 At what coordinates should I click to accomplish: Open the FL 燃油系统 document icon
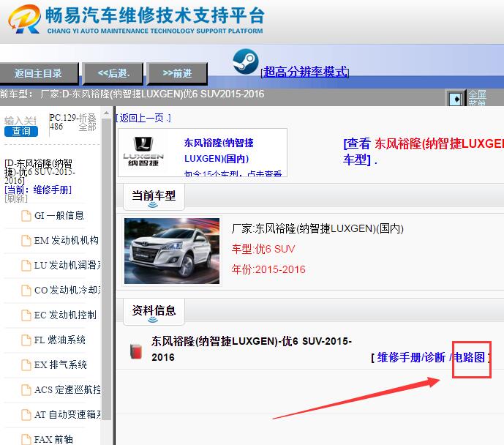pos(26,340)
